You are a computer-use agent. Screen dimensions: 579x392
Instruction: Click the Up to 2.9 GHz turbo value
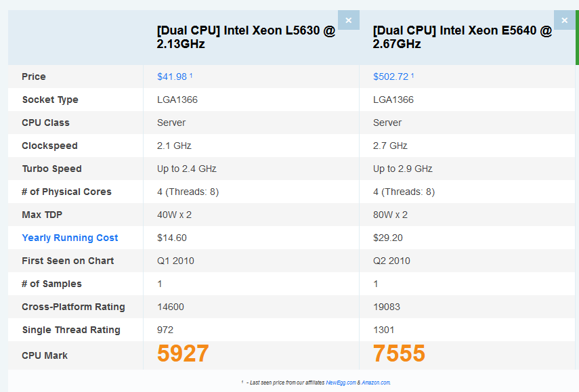(x=402, y=169)
